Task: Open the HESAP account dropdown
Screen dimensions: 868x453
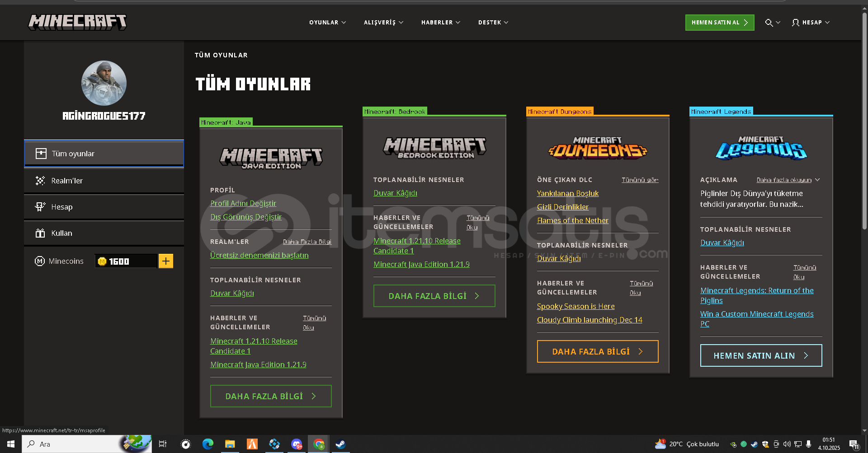Action: pyautogui.click(x=811, y=23)
